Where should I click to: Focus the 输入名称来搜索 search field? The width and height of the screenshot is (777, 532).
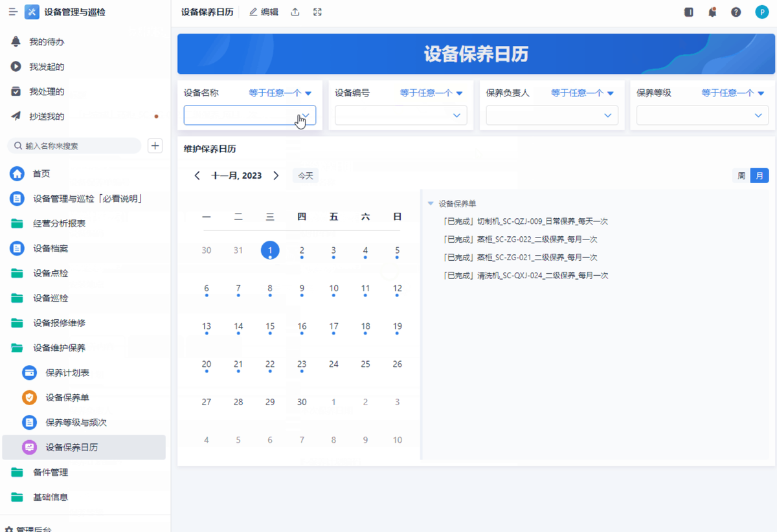pyautogui.click(x=74, y=146)
